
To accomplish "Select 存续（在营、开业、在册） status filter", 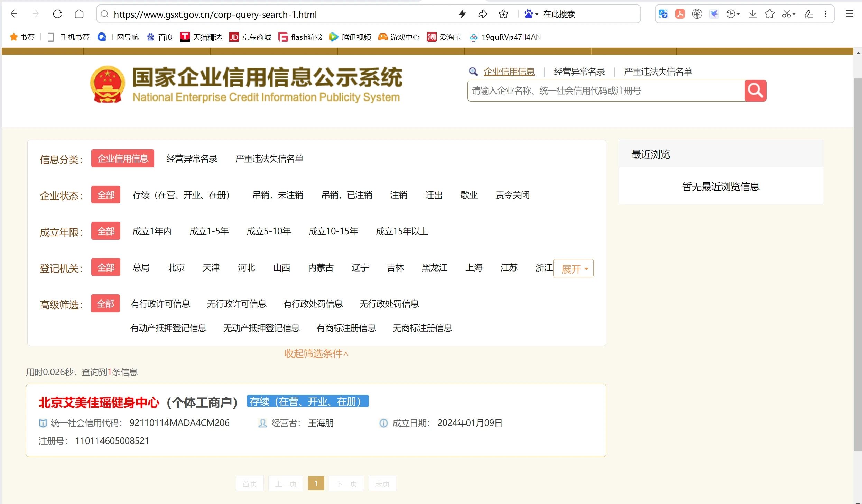I will click(x=181, y=195).
